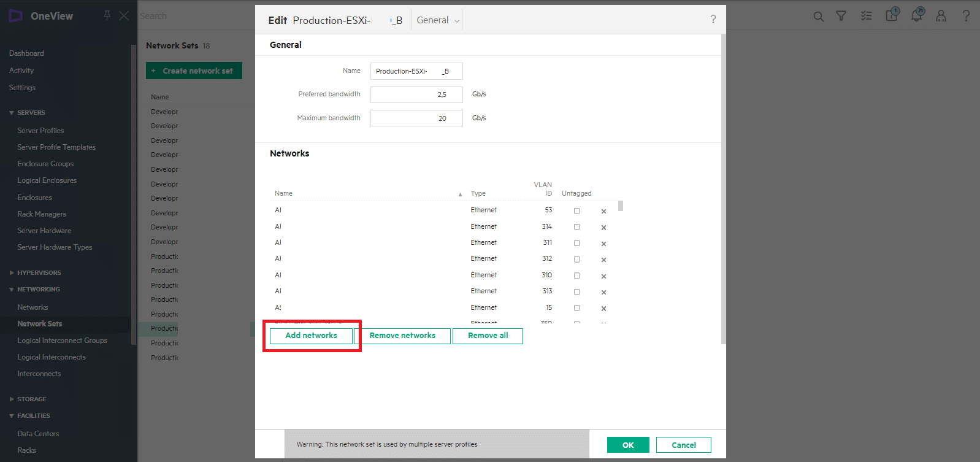Click the Remove networks button

click(x=402, y=336)
